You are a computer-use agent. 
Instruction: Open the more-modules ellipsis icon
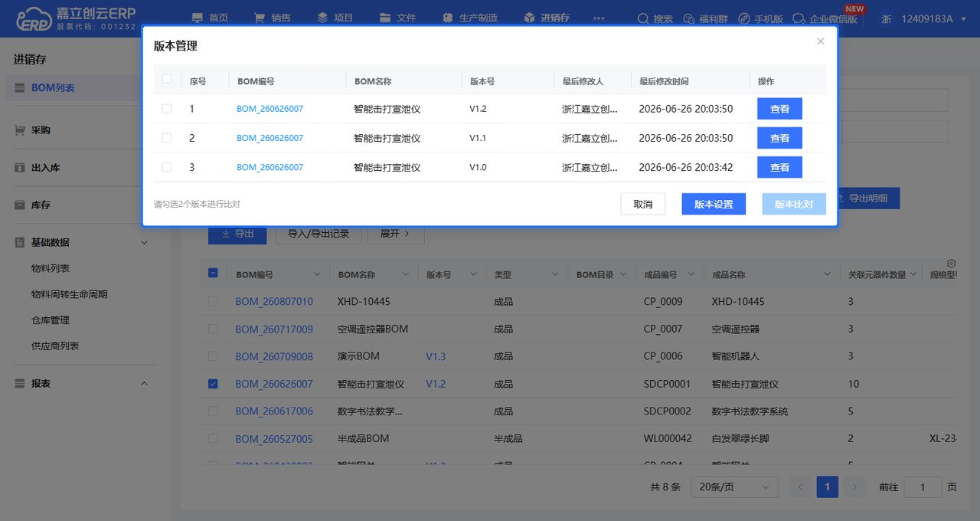click(x=599, y=18)
